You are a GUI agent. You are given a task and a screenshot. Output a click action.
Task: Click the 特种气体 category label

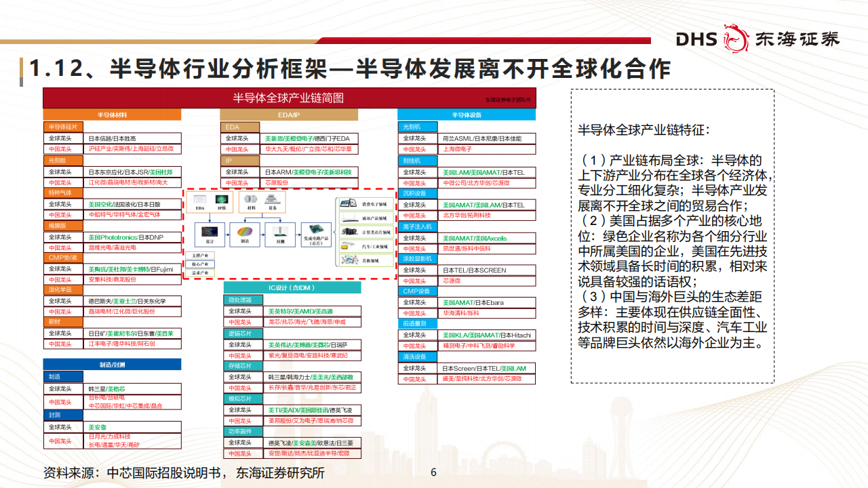(64, 192)
